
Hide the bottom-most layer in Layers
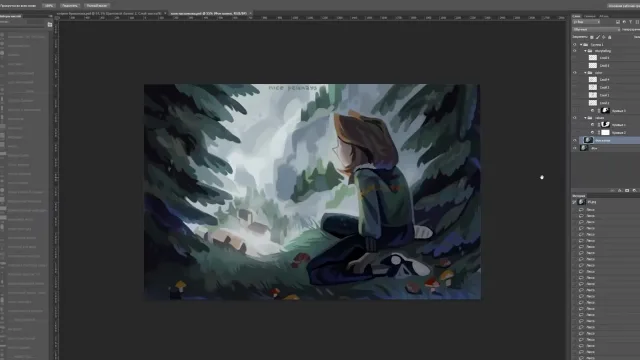tap(575, 148)
